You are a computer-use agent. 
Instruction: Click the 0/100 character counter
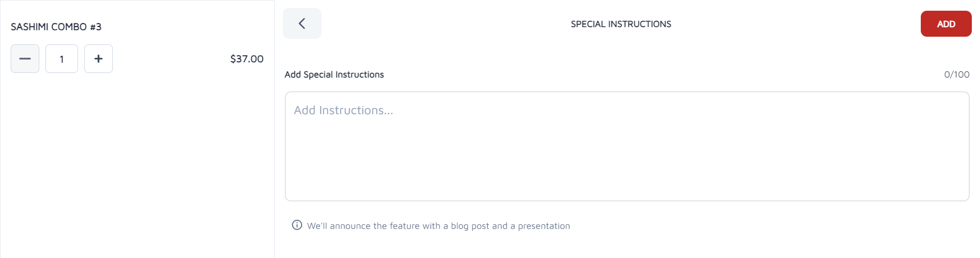tap(957, 74)
